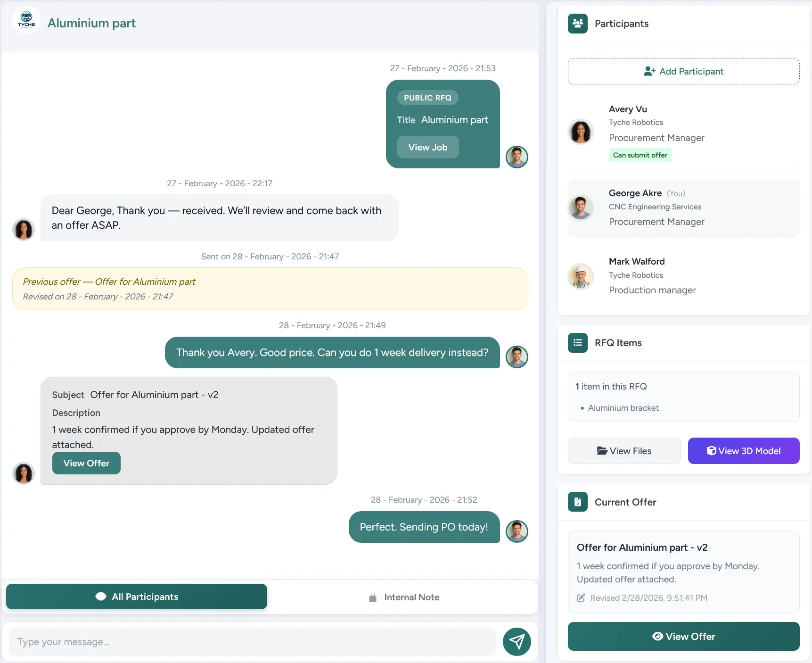The image size is (812, 663).
Task: Send the message using the paper plane icon
Action: pos(517,642)
